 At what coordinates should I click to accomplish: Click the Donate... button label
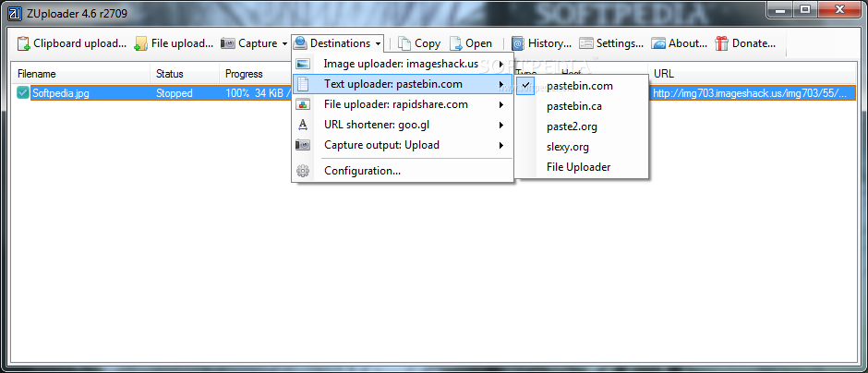(754, 43)
